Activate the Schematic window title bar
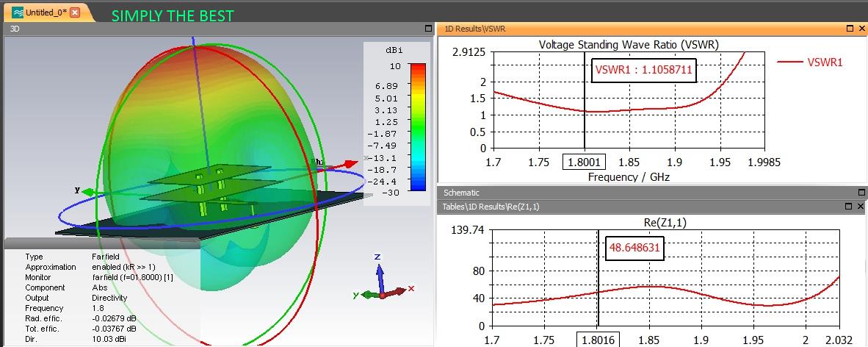 (x=652, y=193)
